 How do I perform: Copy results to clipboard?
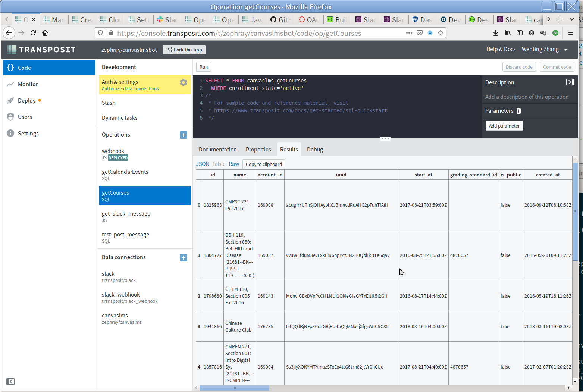click(264, 164)
